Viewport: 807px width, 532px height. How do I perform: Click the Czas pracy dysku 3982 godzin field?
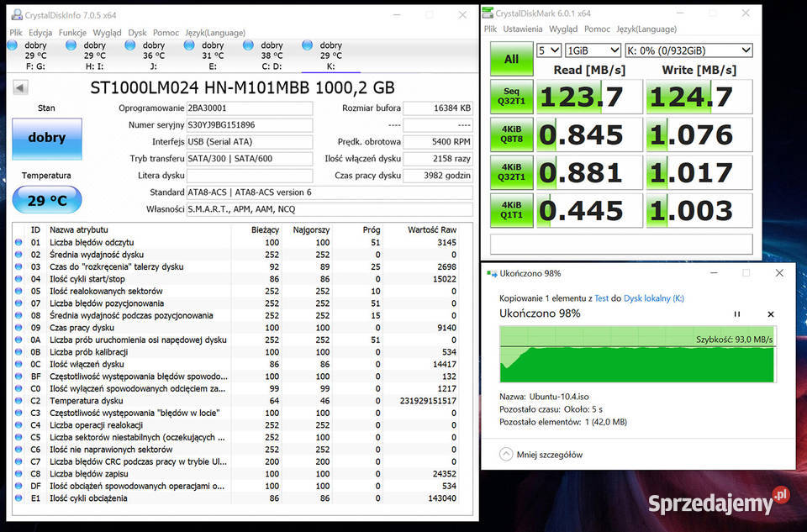click(437, 176)
